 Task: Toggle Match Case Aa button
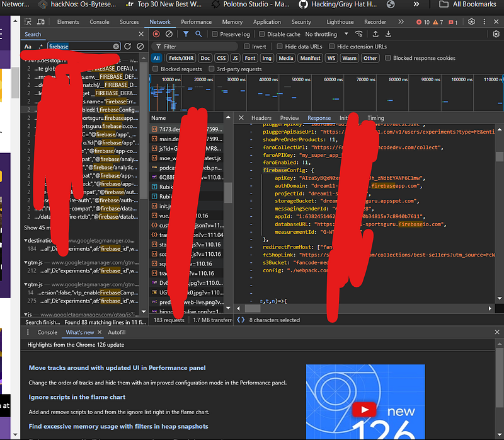point(28,47)
